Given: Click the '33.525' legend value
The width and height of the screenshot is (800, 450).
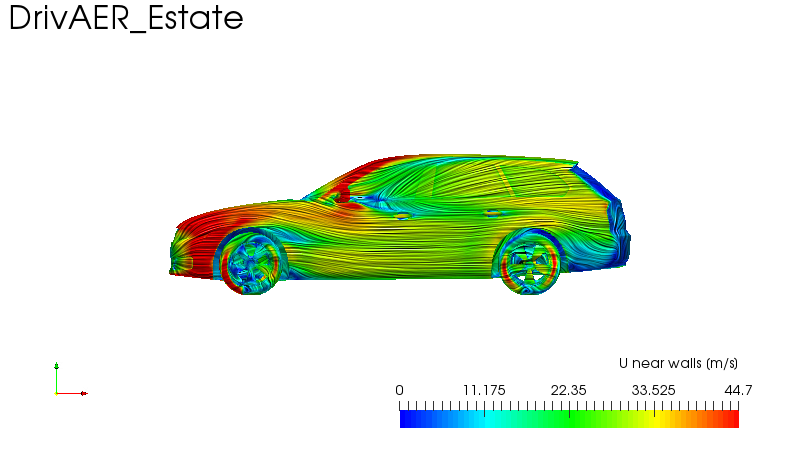Looking at the screenshot, I should [x=653, y=390].
